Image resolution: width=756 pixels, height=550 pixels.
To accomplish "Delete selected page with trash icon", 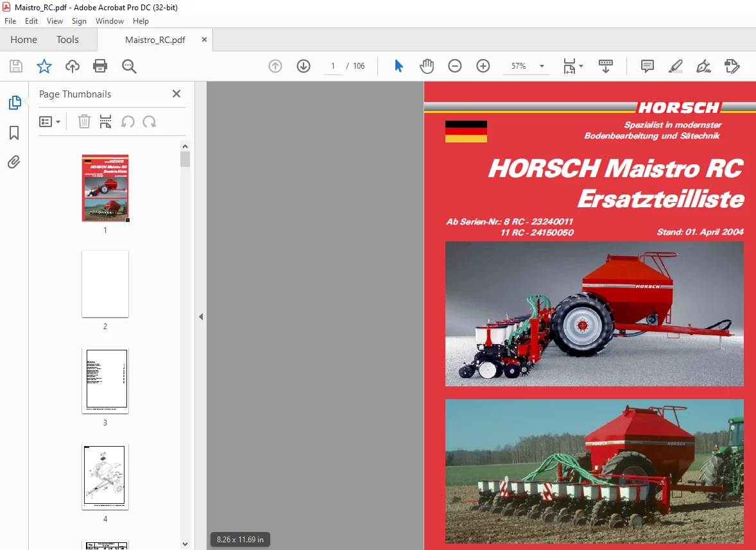I will (84, 121).
